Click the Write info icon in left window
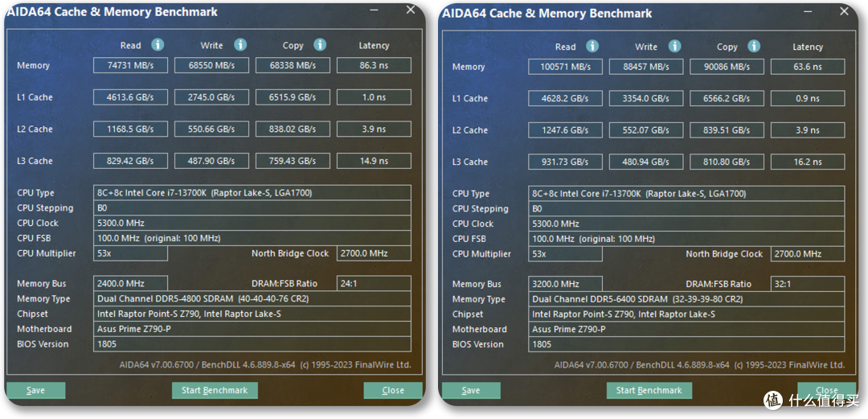The image size is (868, 419). tap(240, 45)
